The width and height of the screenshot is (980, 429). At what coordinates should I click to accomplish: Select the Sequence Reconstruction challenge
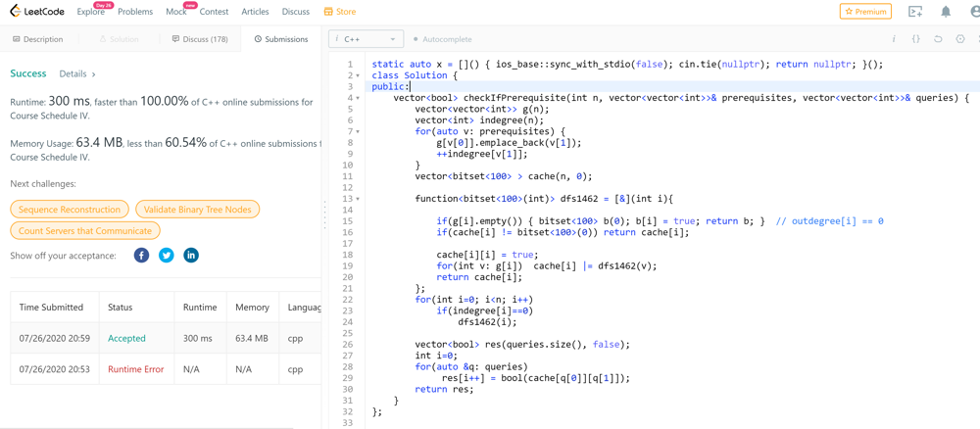(x=70, y=210)
